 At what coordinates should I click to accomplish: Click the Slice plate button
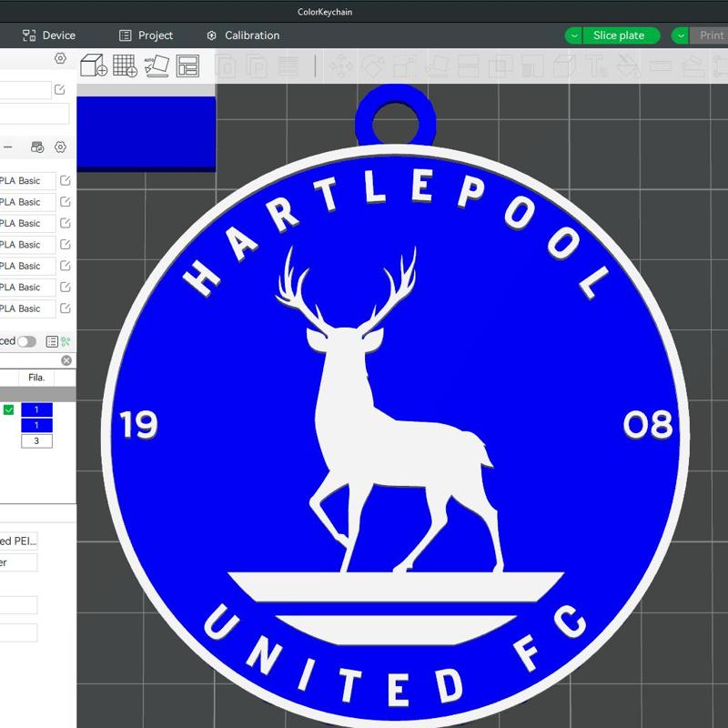pos(620,35)
